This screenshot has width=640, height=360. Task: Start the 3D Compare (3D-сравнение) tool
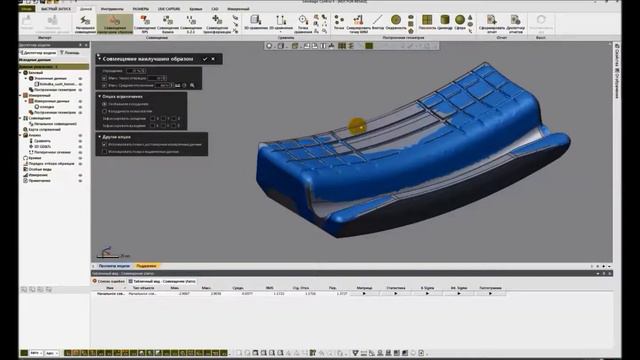[256, 22]
